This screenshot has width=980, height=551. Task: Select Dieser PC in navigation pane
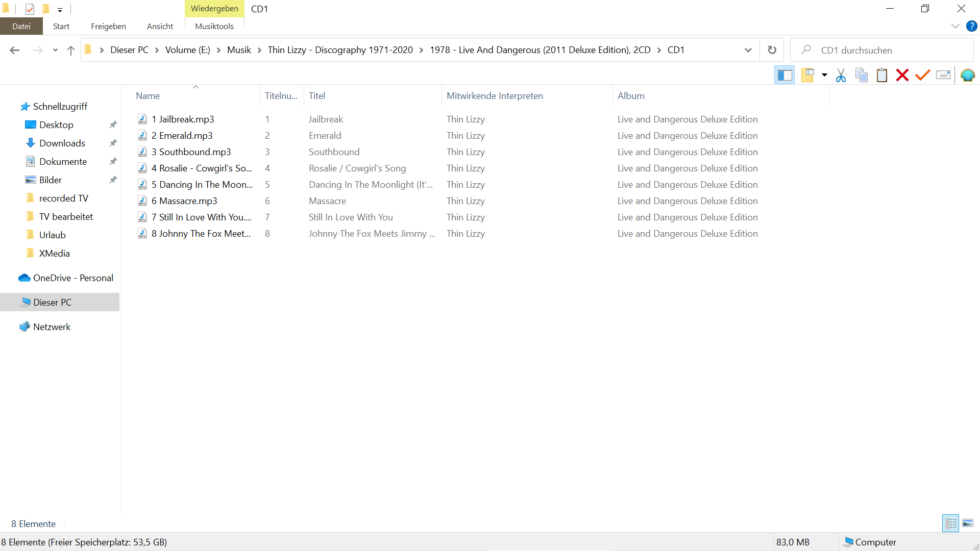tap(52, 303)
